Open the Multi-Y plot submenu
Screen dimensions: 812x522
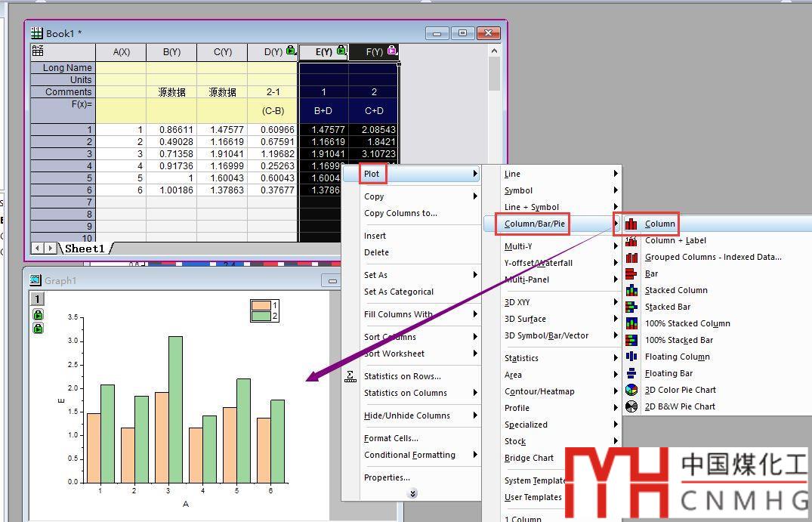[x=552, y=246]
